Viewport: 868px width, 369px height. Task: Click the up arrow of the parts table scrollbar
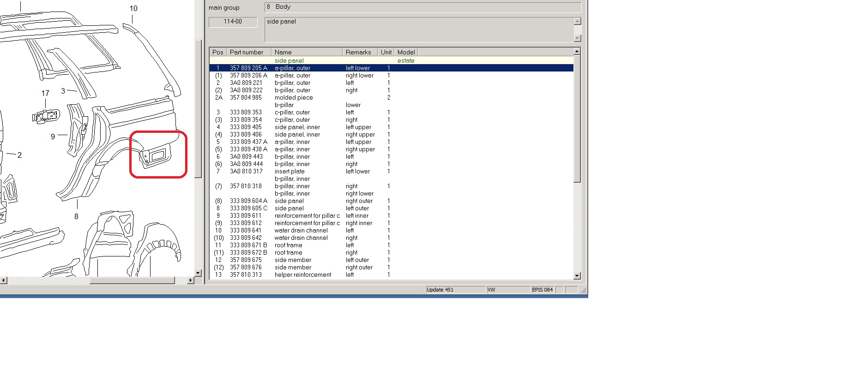(577, 51)
